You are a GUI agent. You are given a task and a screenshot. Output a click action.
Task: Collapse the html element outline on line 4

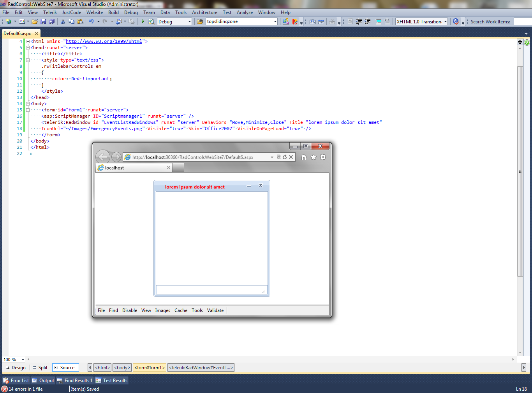[x=28, y=41]
